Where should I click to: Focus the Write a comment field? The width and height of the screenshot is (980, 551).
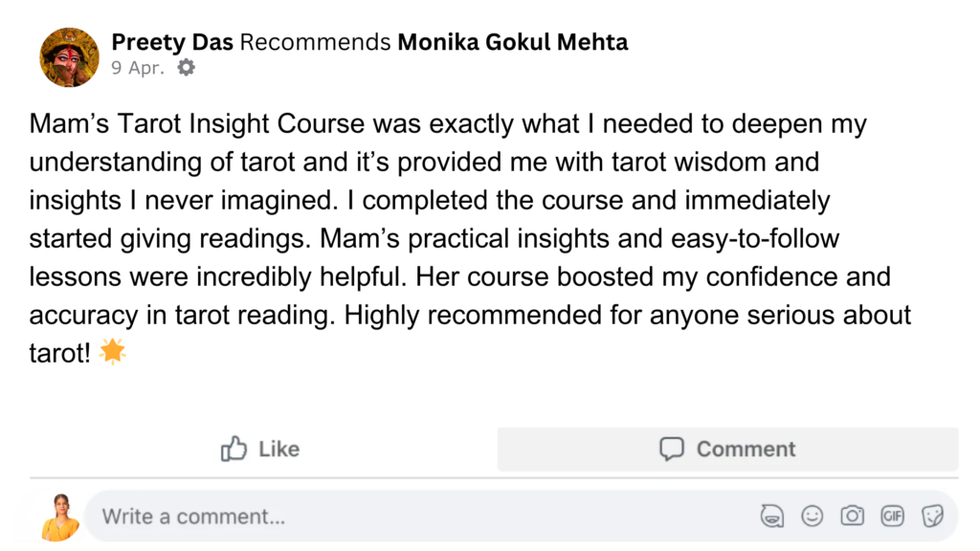(383, 517)
